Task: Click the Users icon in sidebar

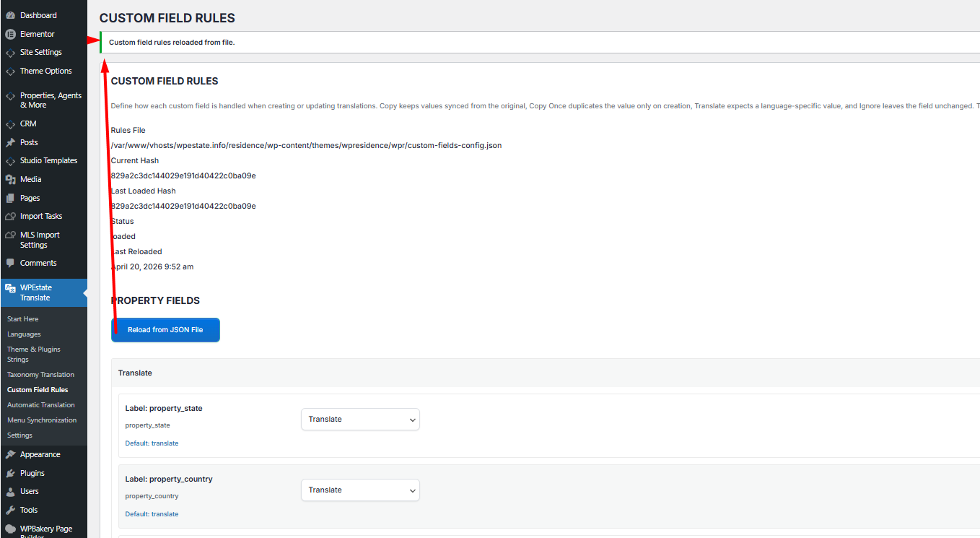Action: tap(10, 491)
